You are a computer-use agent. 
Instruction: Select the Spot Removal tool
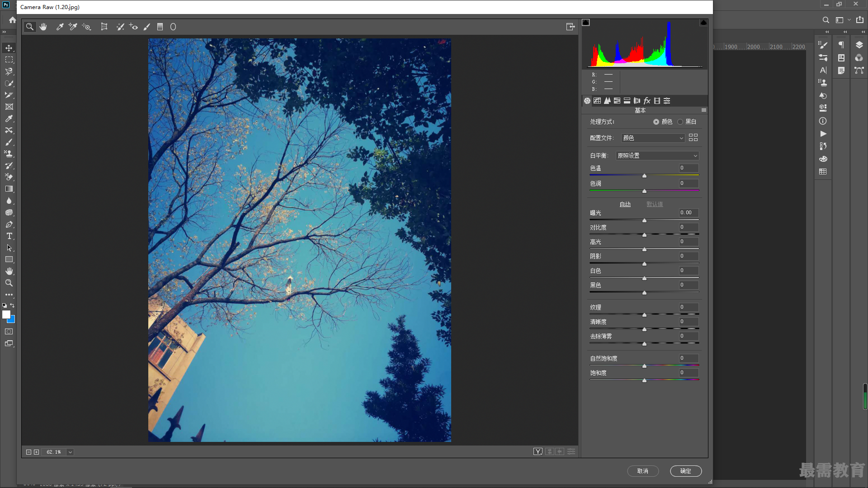coord(120,27)
